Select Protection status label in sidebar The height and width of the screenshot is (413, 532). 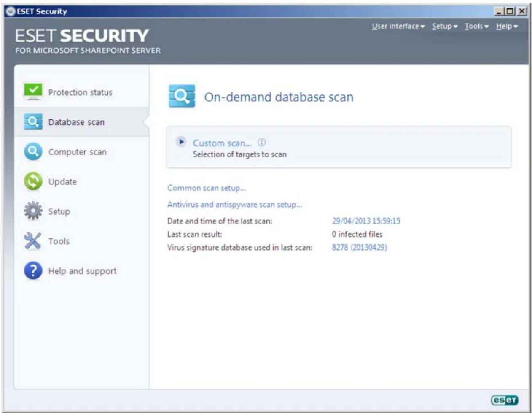tap(80, 92)
